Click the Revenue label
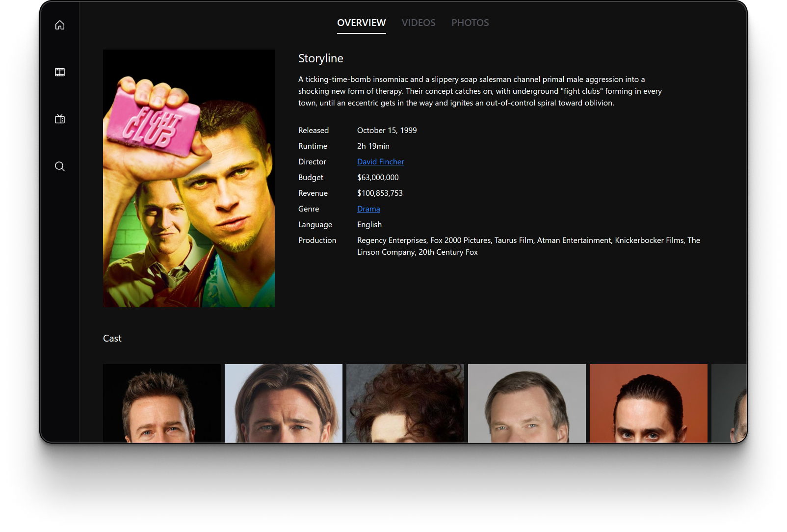The image size is (787, 532). pos(313,193)
